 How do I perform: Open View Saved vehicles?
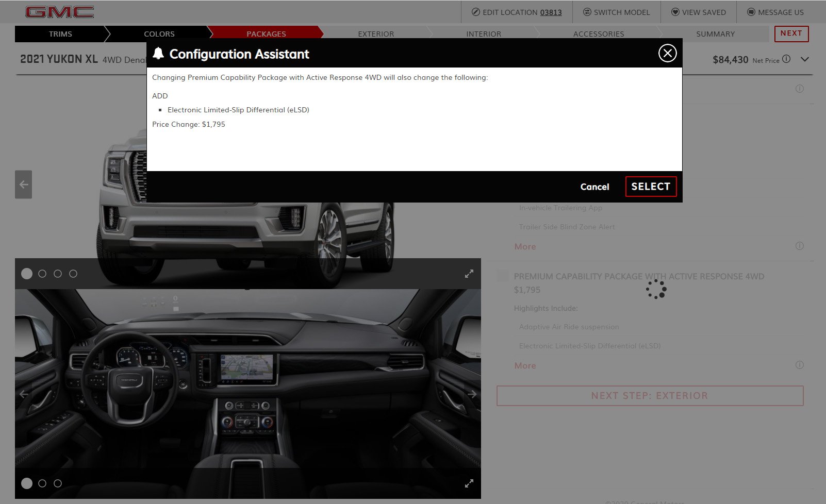(x=698, y=12)
